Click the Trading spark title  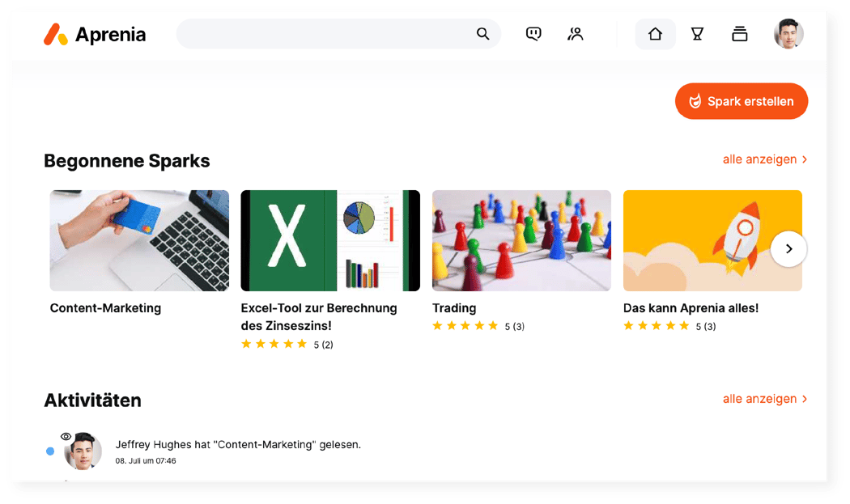pyautogui.click(x=454, y=308)
